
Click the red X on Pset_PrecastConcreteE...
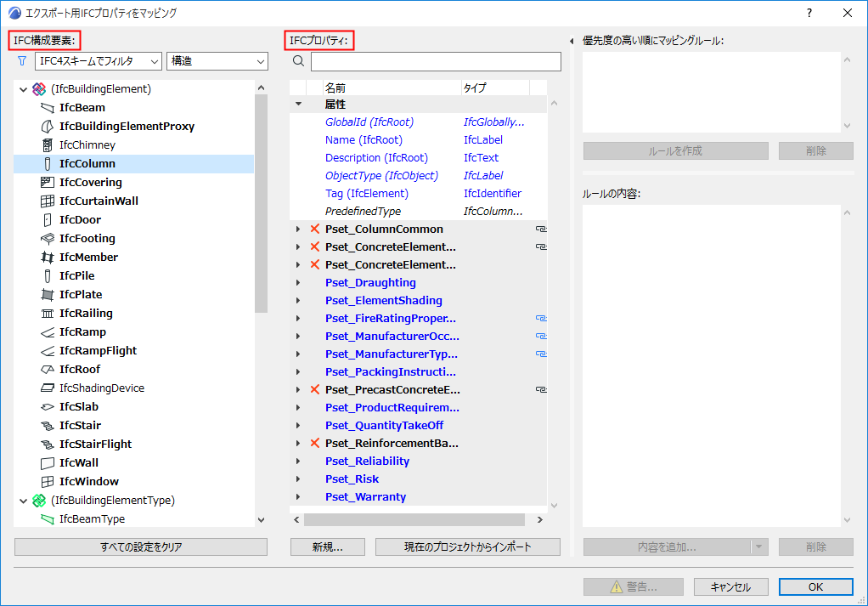315,389
